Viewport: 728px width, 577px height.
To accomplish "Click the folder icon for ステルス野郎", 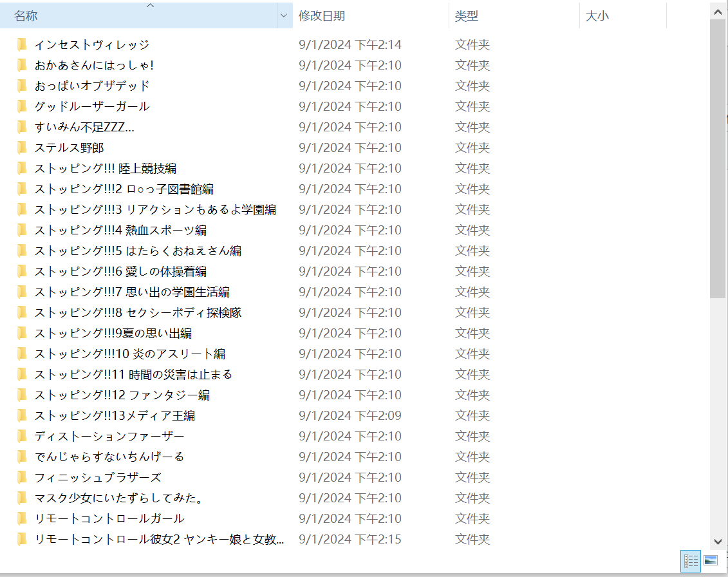I will pyautogui.click(x=22, y=147).
